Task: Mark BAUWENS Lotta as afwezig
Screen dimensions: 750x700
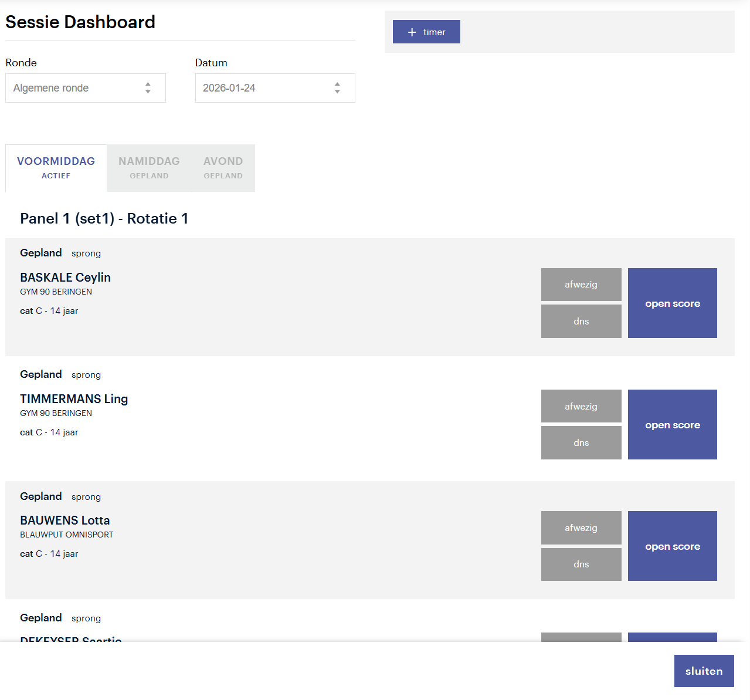Action: [581, 527]
